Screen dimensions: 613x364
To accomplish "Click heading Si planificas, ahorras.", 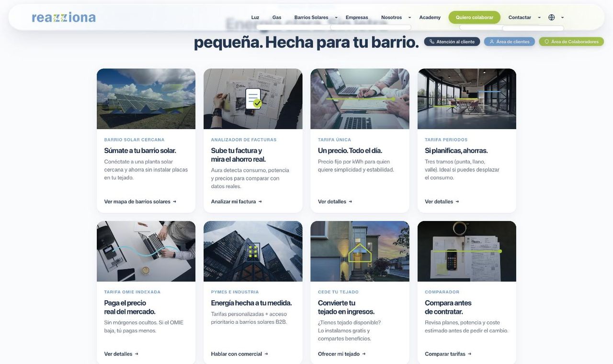I will (x=456, y=150).
